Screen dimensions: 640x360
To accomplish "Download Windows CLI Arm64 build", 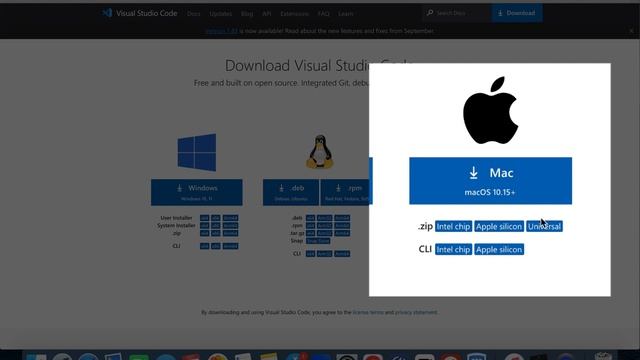I will click(230, 246).
